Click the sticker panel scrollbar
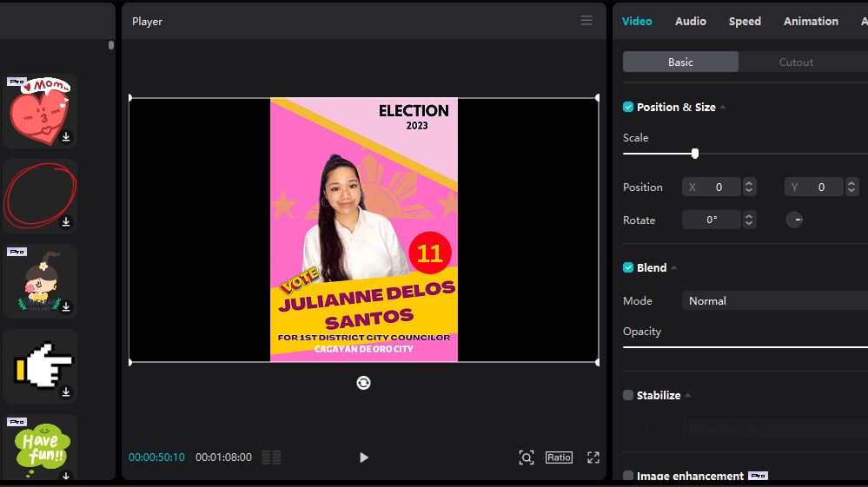Image resolution: width=868 pixels, height=487 pixels. (111, 45)
